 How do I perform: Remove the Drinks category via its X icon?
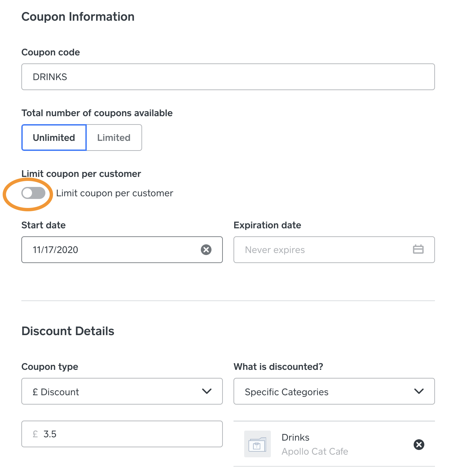[x=419, y=444]
